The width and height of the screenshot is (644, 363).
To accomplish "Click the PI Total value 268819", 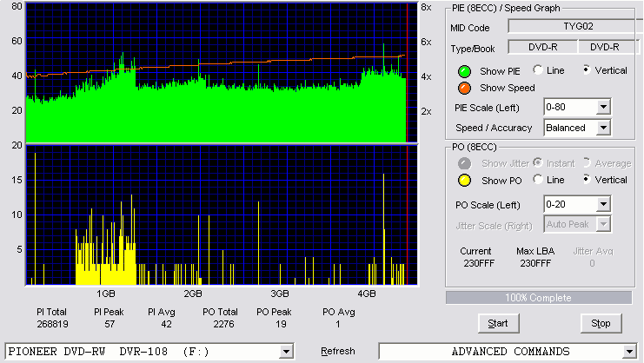I will pos(52,324).
